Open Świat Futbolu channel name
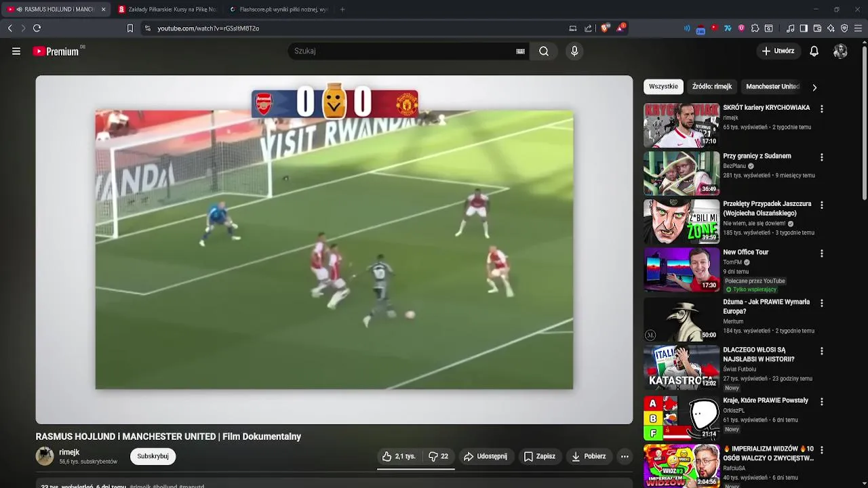Viewport: 868px width, 488px height. (x=739, y=369)
